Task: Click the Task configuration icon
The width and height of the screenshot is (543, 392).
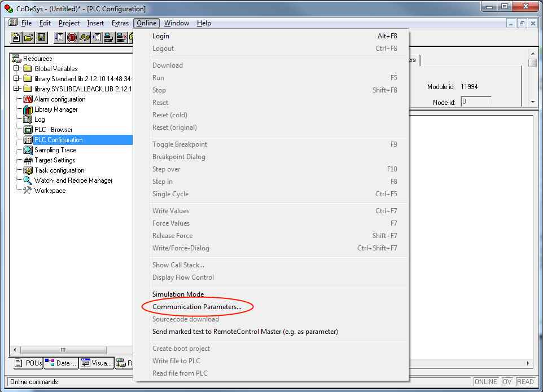Action: 28,170
